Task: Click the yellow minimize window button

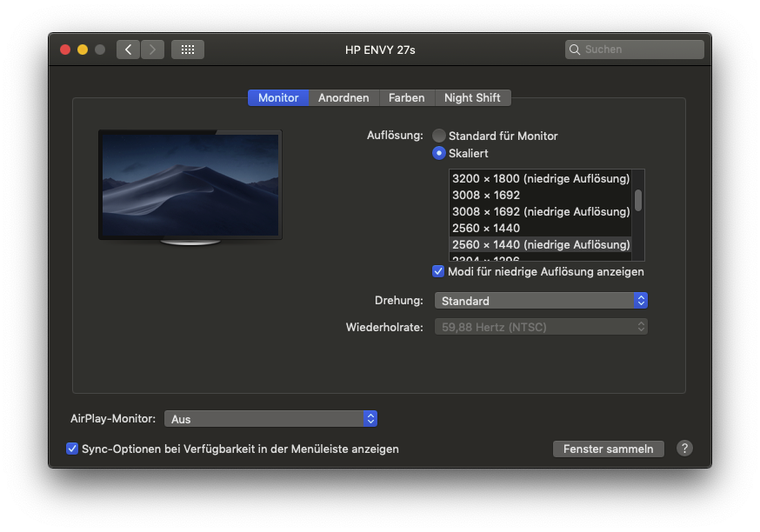Action: pyautogui.click(x=83, y=50)
